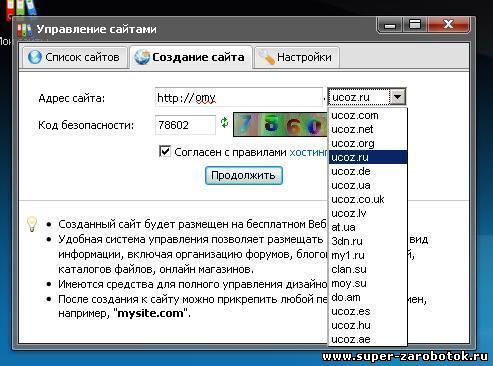493x366 pixels.
Task: Click the wrench icon on Настройки tab
Action: (267, 57)
